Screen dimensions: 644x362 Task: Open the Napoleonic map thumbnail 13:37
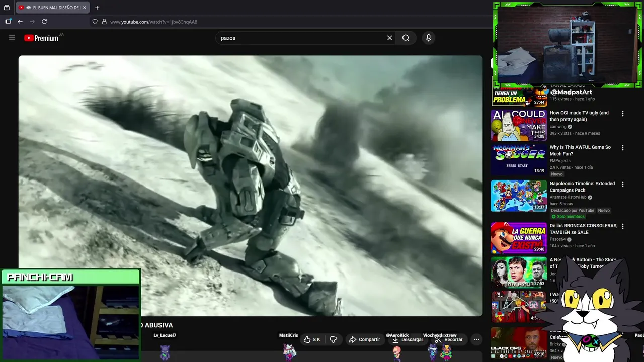tap(519, 196)
